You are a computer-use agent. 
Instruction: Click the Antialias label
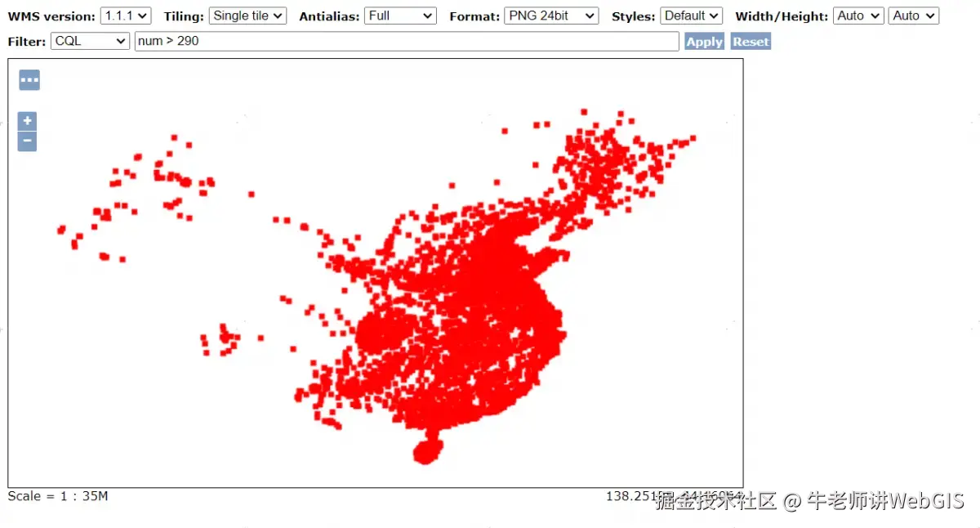tap(329, 16)
